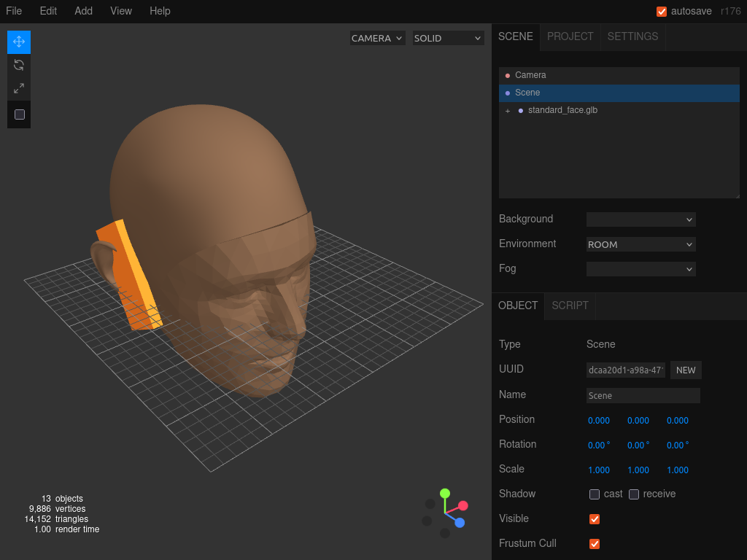Screen dimensions: 747x560
Task: Click the Name field containing Scene
Action: (x=643, y=396)
